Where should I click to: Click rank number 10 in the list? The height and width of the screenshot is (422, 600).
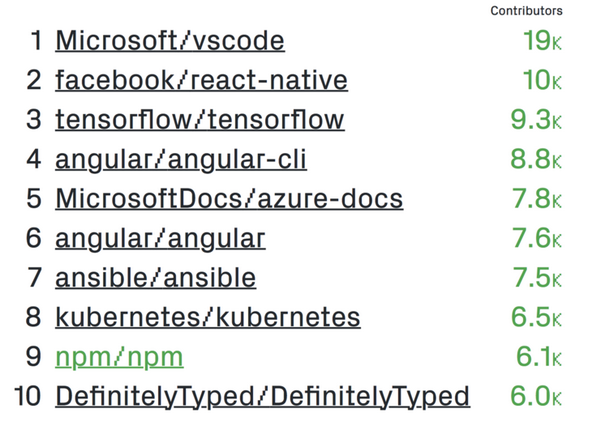coord(27,396)
